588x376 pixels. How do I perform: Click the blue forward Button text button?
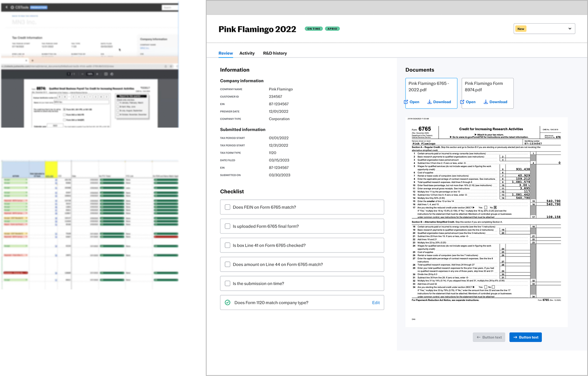click(x=526, y=337)
